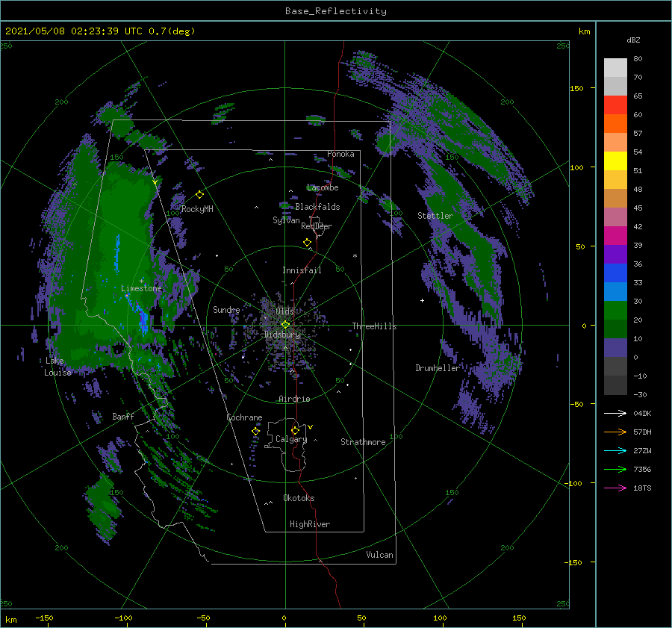The width and height of the screenshot is (672, 628).
Task: Click the Stettler city label
Action: pos(435,216)
